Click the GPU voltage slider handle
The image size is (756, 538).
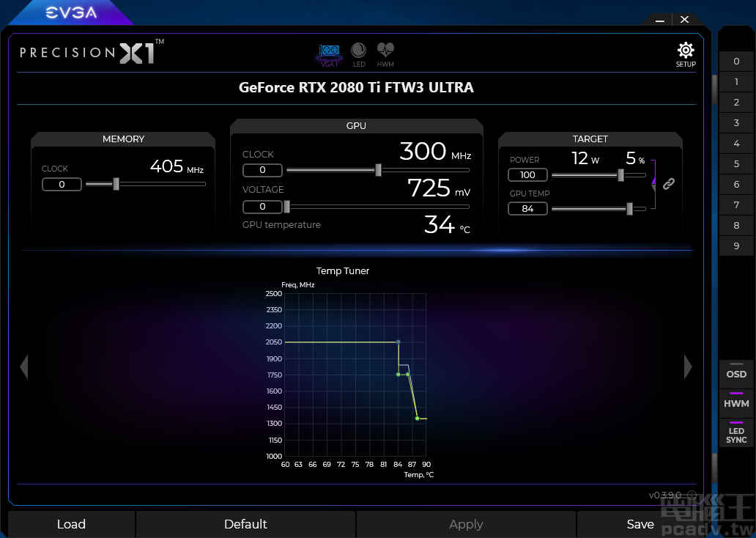[287, 207]
